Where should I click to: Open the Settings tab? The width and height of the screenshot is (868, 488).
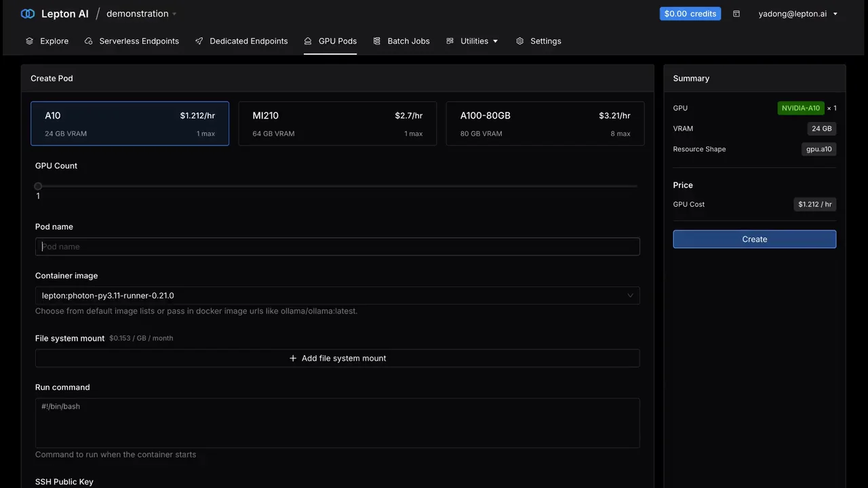coord(538,41)
